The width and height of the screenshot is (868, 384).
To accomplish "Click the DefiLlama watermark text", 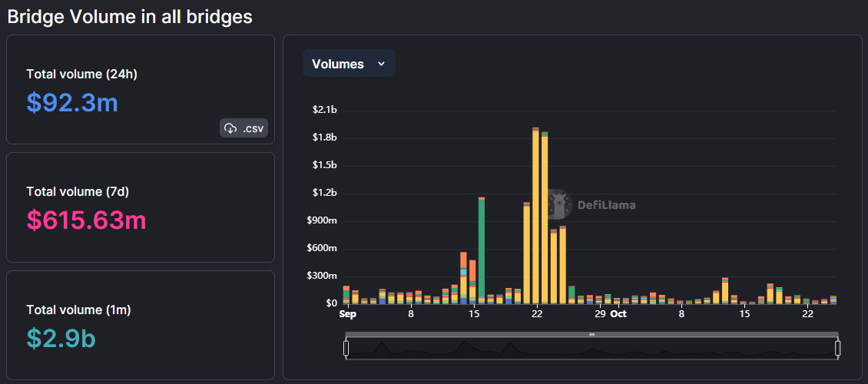I will tap(605, 205).
